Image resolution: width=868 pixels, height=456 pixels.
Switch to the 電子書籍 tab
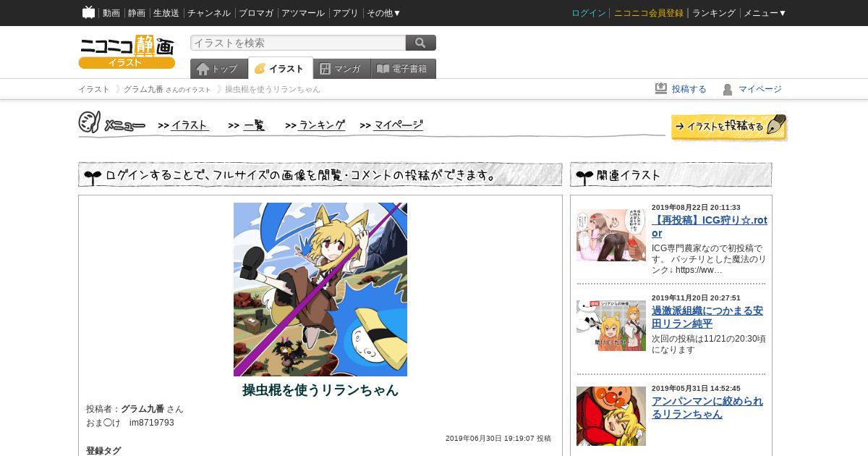pos(404,69)
